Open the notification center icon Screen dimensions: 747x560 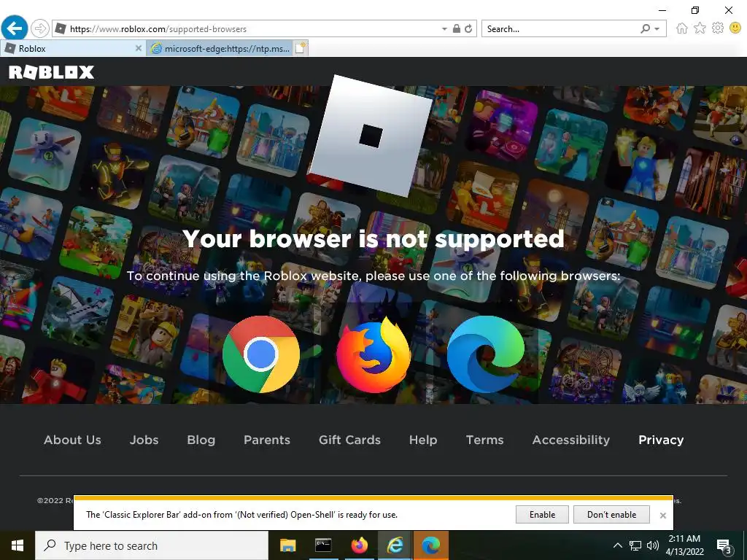click(724, 546)
